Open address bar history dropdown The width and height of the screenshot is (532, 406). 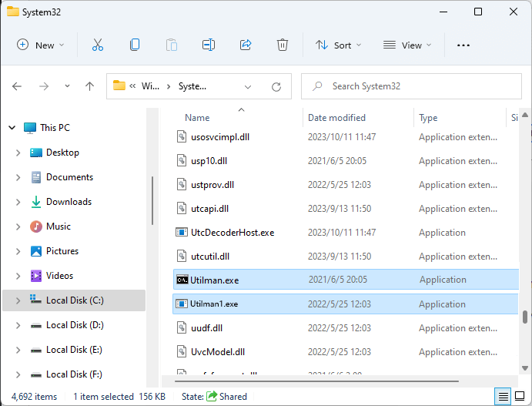(x=248, y=87)
